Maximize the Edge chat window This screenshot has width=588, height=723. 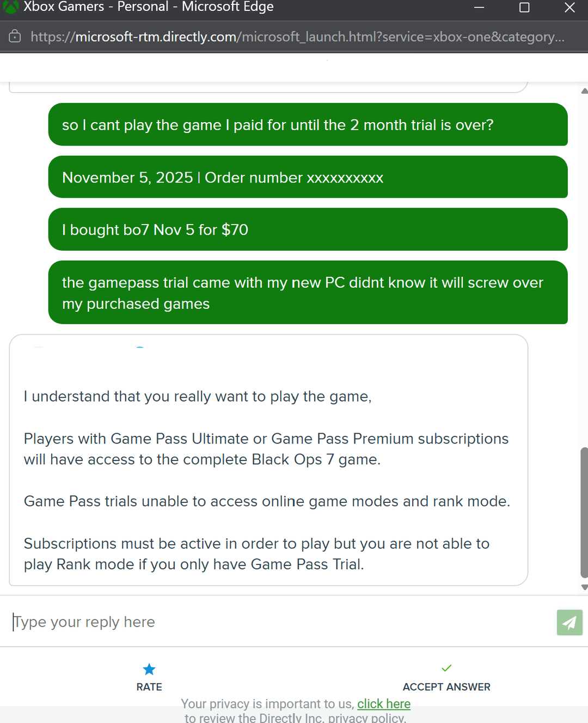(524, 8)
